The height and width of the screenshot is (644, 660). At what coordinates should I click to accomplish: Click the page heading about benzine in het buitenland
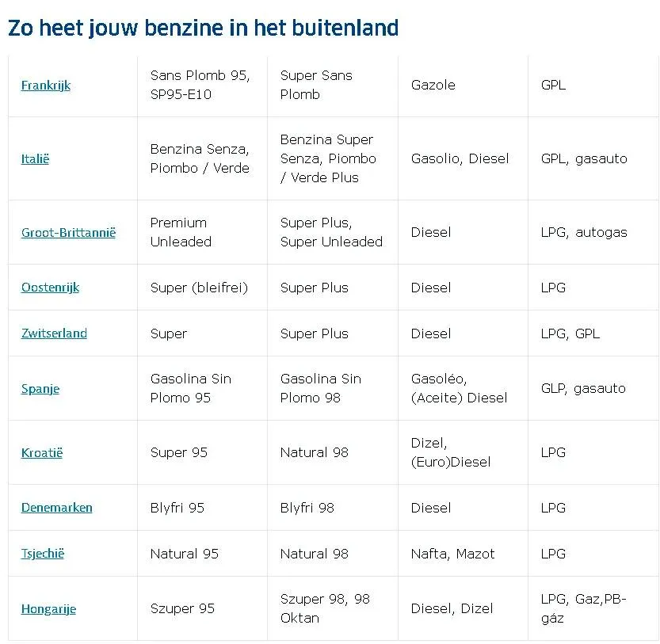203,29
